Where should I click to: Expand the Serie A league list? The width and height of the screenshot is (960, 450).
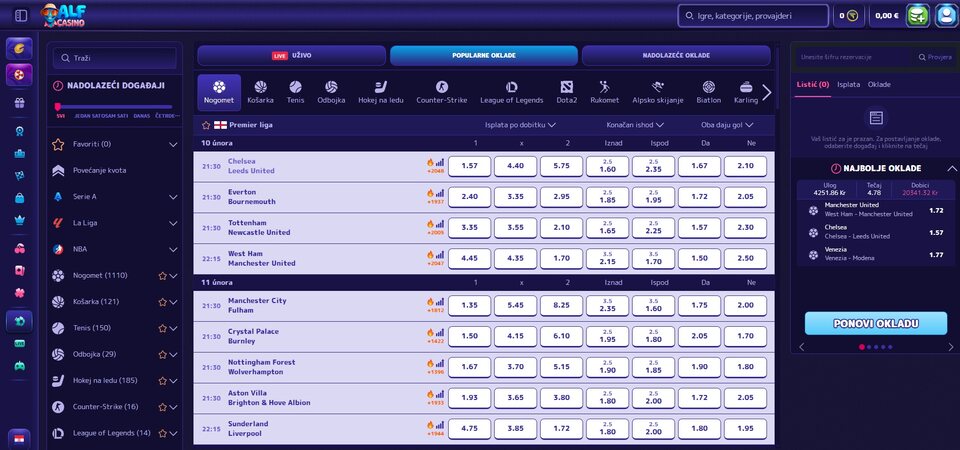click(x=173, y=197)
